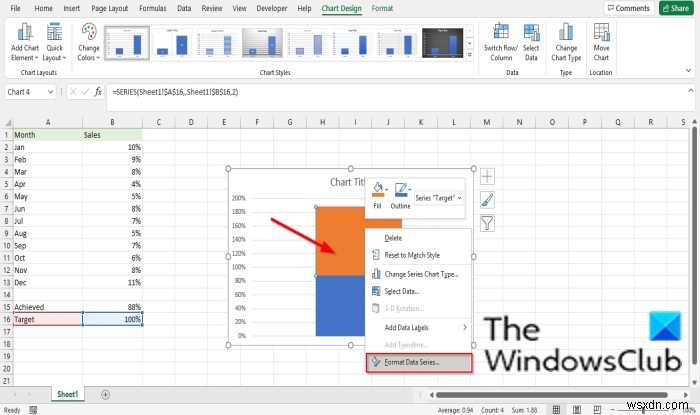700x415 pixels.
Task: Click the Share button
Action: tap(676, 8)
